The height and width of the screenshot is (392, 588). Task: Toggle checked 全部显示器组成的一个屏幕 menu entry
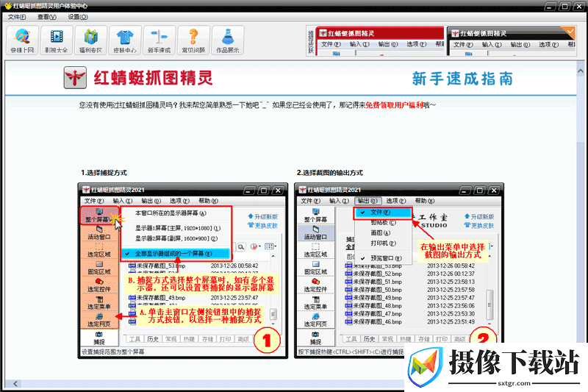pyautogui.click(x=176, y=254)
